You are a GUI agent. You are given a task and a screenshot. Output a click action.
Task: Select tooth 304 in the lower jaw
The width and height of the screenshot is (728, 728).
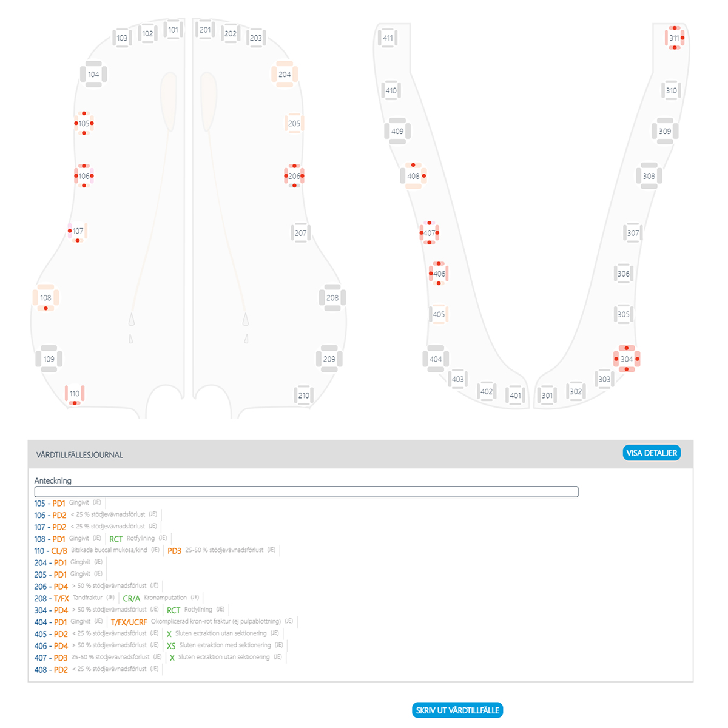click(627, 359)
